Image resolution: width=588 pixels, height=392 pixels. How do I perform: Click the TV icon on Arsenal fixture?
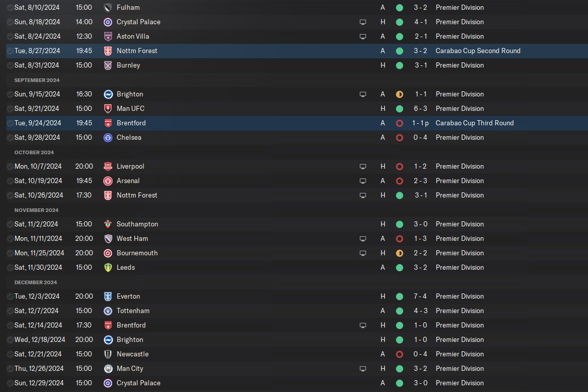(363, 181)
